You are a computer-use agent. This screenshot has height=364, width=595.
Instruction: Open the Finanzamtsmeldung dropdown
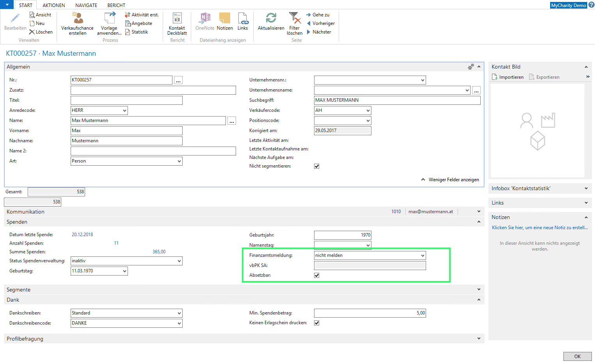point(423,256)
